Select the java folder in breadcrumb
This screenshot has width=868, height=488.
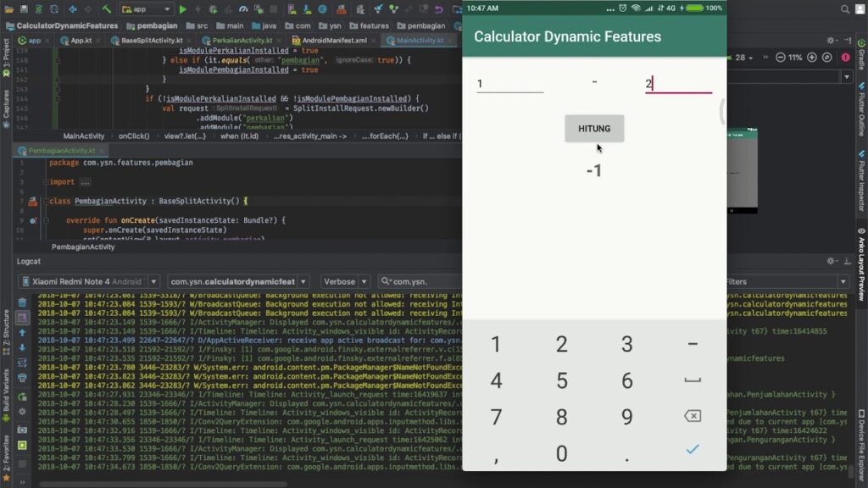tap(264, 25)
